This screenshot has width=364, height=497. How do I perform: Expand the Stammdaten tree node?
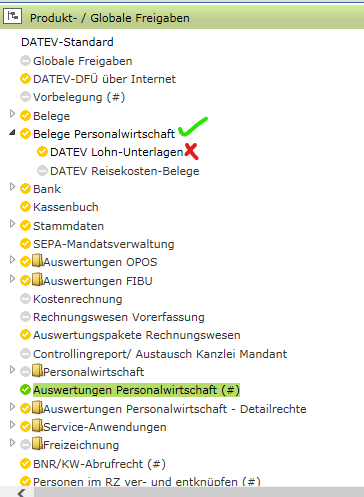pyautogui.click(x=12, y=223)
